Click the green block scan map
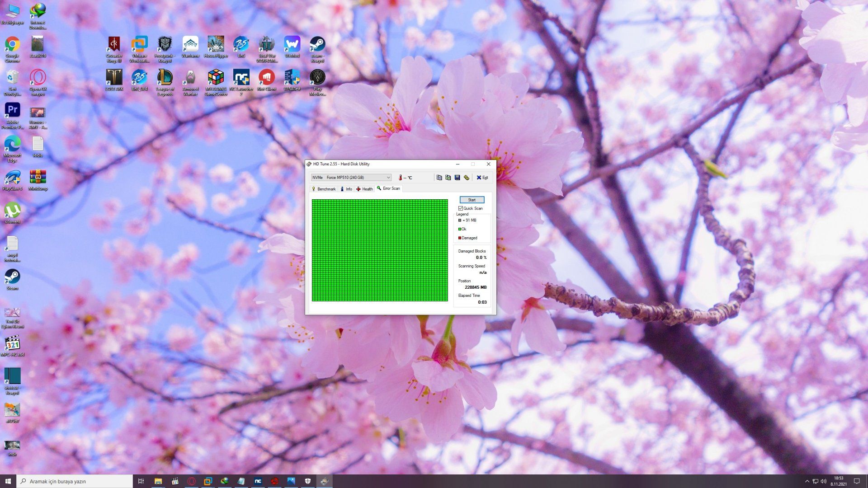The height and width of the screenshot is (488, 868). (x=380, y=250)
